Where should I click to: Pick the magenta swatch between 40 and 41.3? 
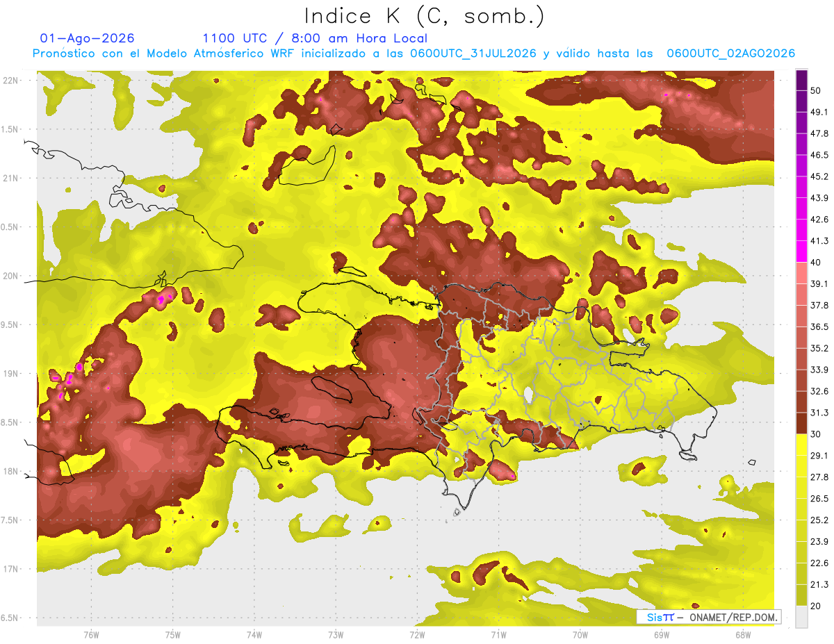(x=801, y=251)
